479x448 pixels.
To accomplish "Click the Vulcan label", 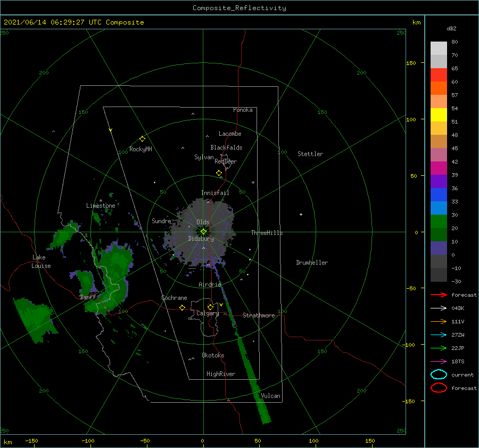I will tap(271, 396).
